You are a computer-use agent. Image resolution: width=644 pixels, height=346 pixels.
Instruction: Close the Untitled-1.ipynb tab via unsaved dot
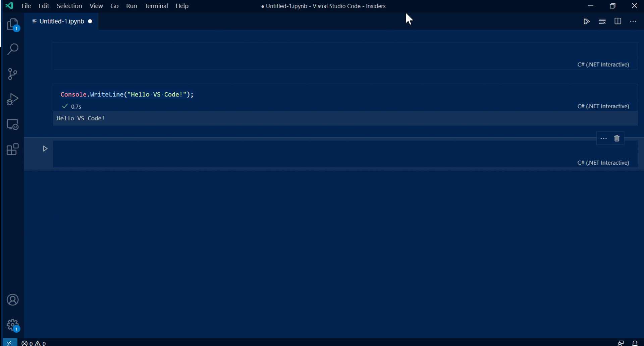click(x=90, y=21)
